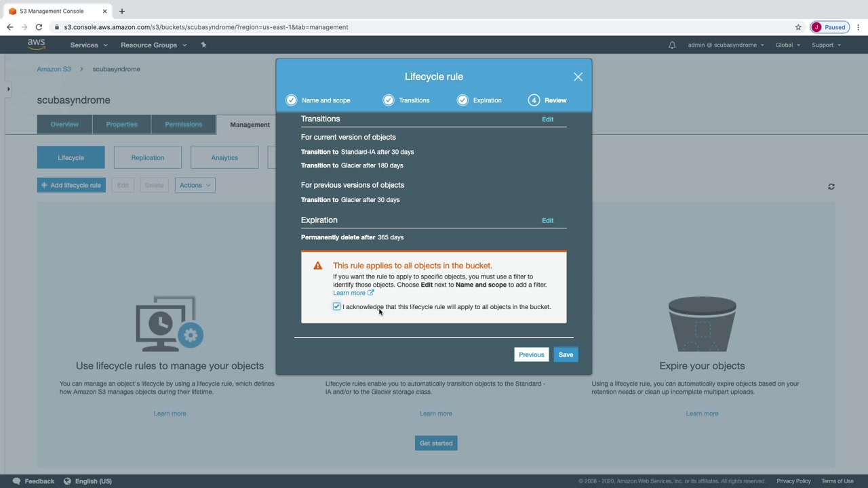Open the Actions dropdown button
Screen dimensions: 868x488
pos(195,185)
